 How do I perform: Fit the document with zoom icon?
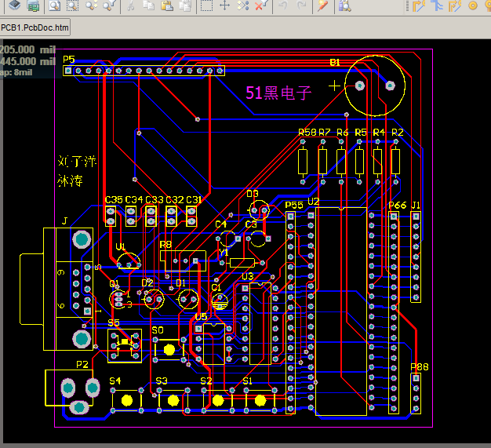pos(54,5)
